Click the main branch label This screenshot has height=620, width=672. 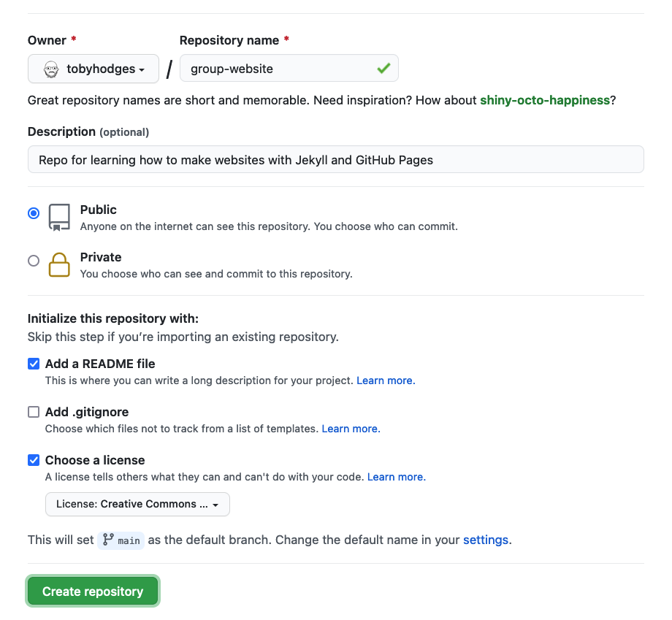121,540
